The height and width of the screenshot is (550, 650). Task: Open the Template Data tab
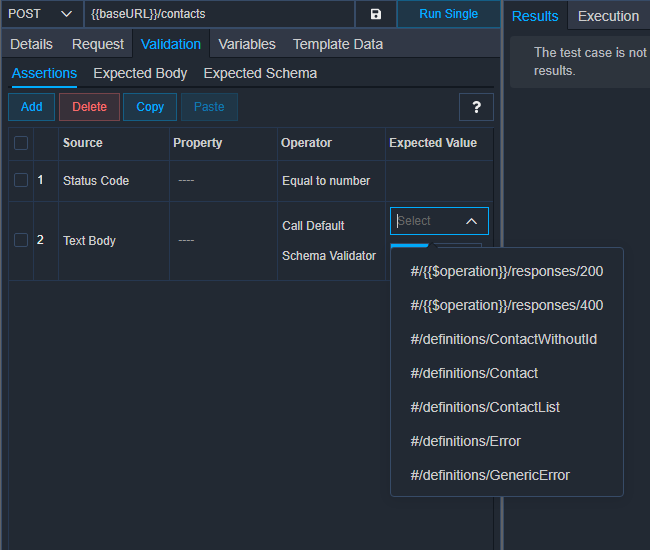pos(338,44)
